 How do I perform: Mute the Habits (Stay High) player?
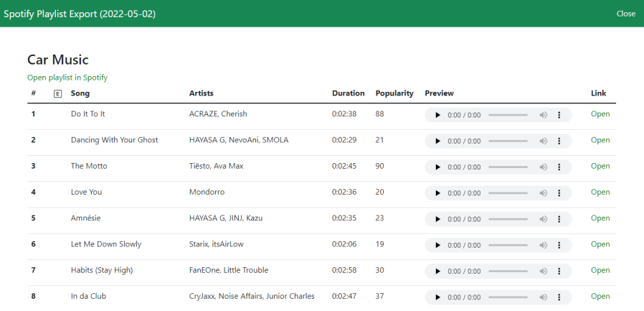pos(544,271)
